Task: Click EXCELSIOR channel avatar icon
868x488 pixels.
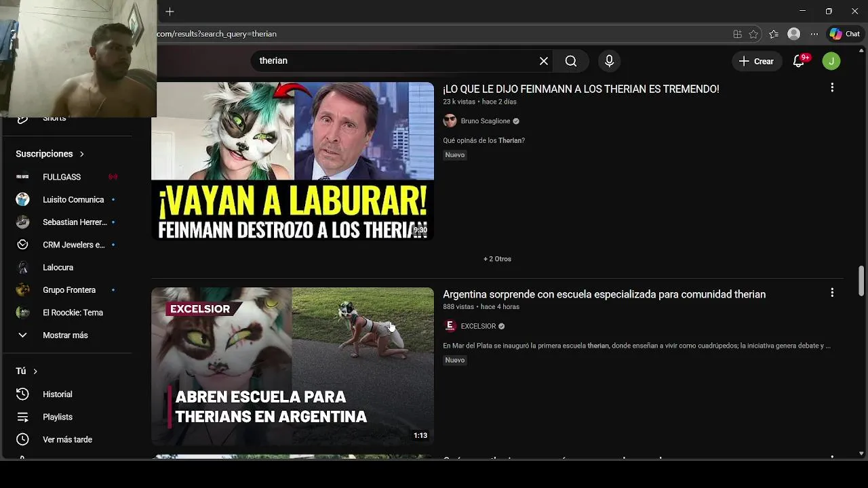Action: [x=450, y=326]
